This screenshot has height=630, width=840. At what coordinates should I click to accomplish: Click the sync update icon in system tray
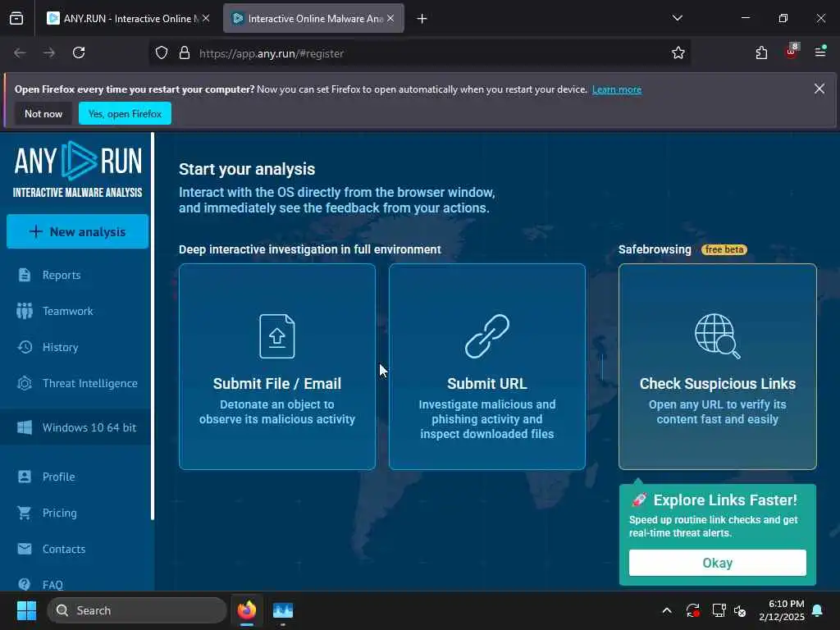tap(692, 610)
